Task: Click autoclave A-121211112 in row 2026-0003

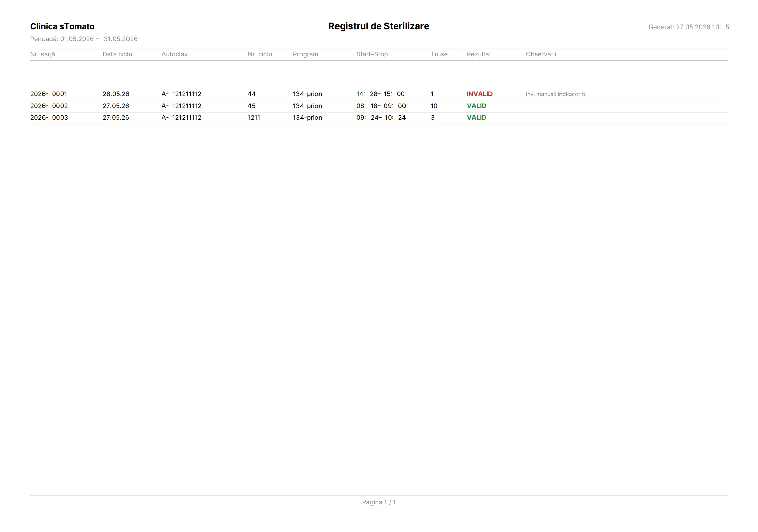Action: [182, 118]
